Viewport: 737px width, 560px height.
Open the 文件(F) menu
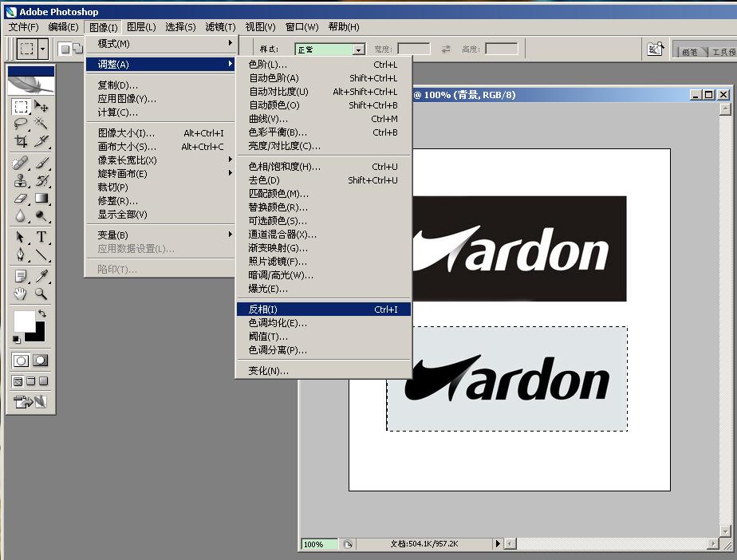[x=23, y=27]
